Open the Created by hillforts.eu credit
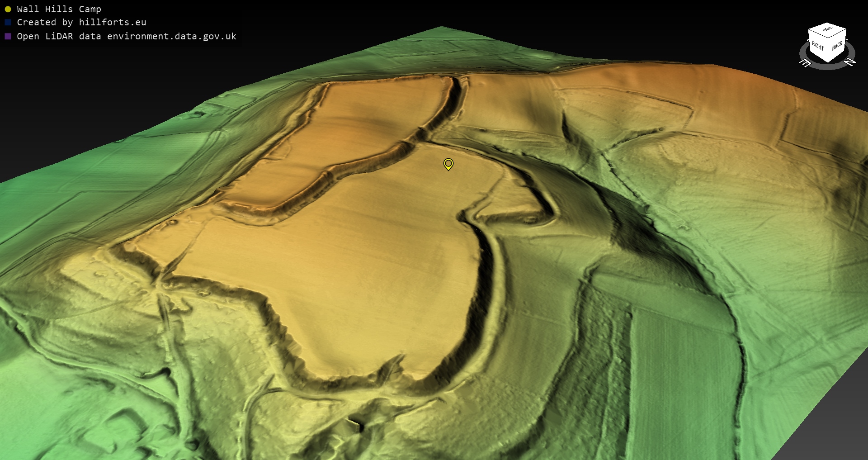This screenshot has width=868, height=460. click(x=81, y=22)
